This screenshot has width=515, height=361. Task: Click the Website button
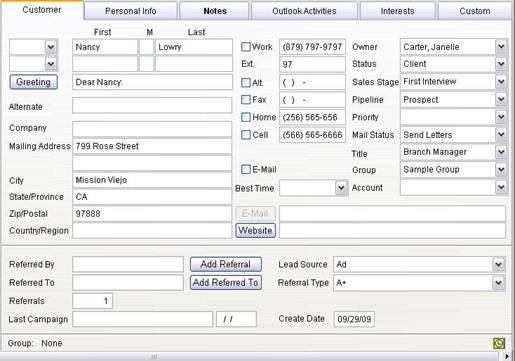pos(256,230)
